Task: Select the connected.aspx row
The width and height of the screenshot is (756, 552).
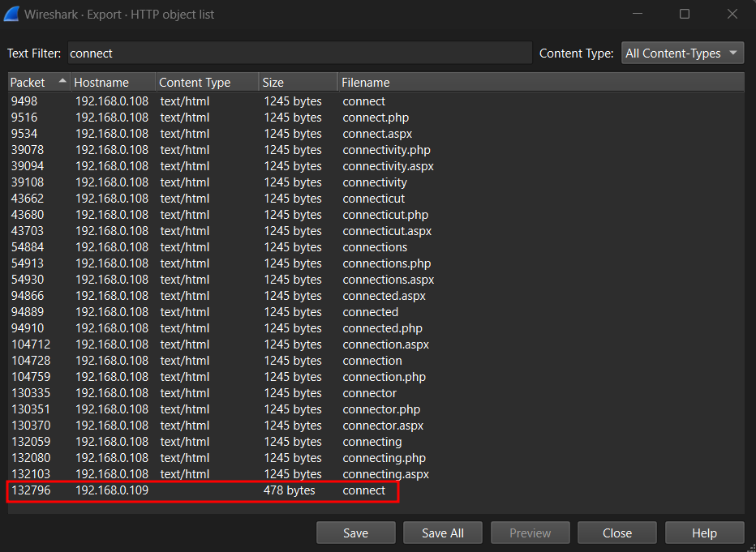Action: tap(376, 296)
